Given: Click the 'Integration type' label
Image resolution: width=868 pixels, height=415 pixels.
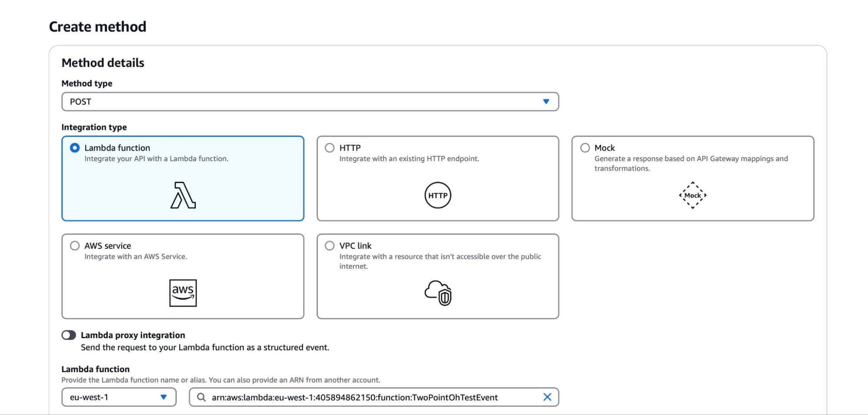Looking at the screenshot, I should pos(94,127).
